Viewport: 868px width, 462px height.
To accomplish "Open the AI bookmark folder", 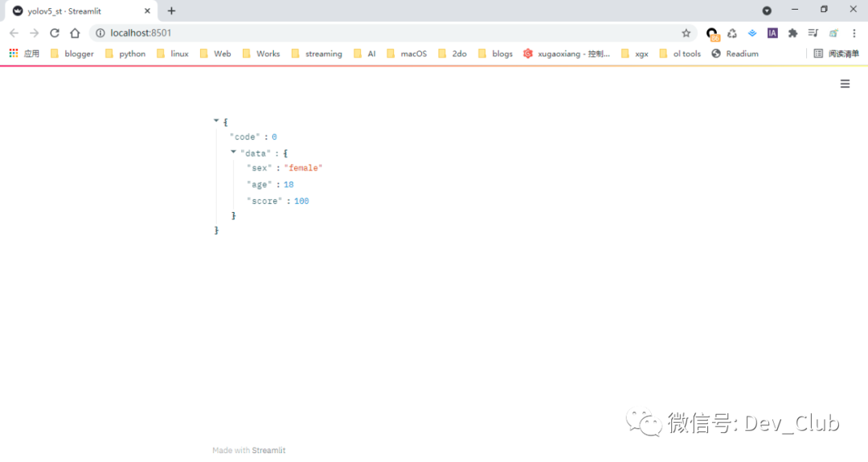I will tap(365, 54).
